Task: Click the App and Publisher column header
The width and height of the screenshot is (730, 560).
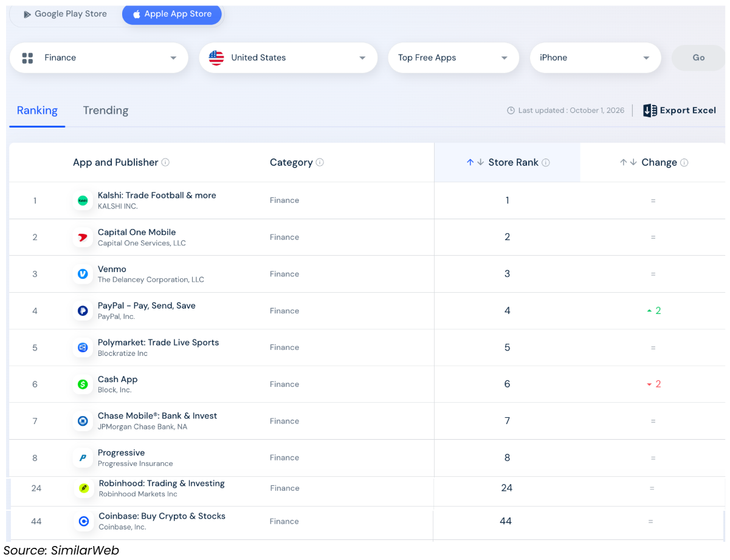Action: coord(115,162)
